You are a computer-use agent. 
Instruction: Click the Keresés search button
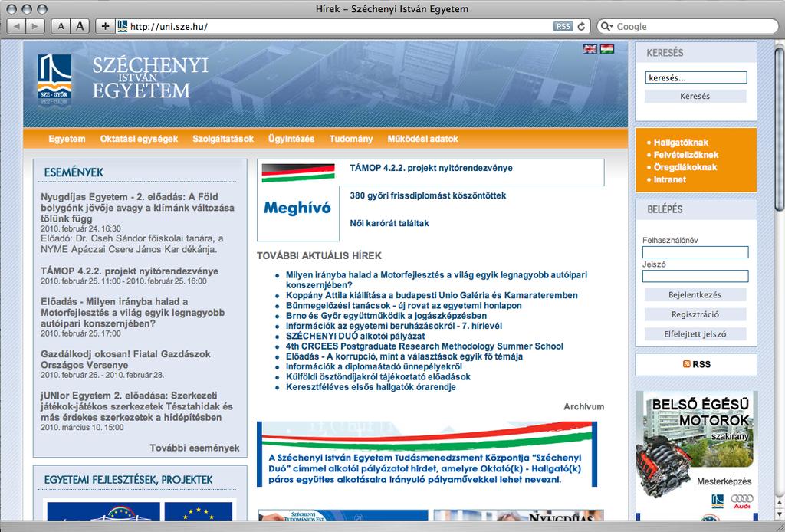click(695, 96)
